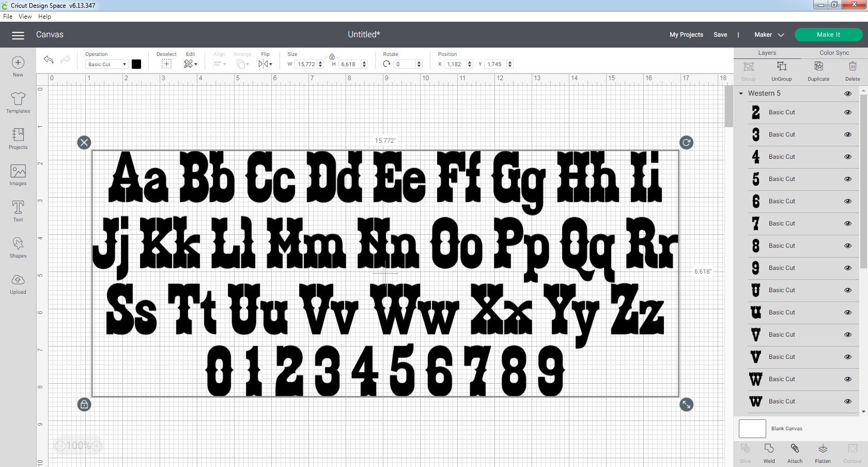Open the Maker machine selection dropdown

(x=768, y=35)
